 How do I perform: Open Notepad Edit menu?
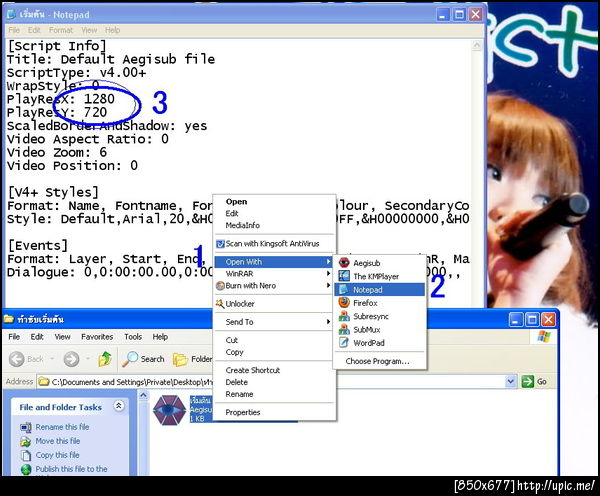pyautogui.click(x=34, y=30)
